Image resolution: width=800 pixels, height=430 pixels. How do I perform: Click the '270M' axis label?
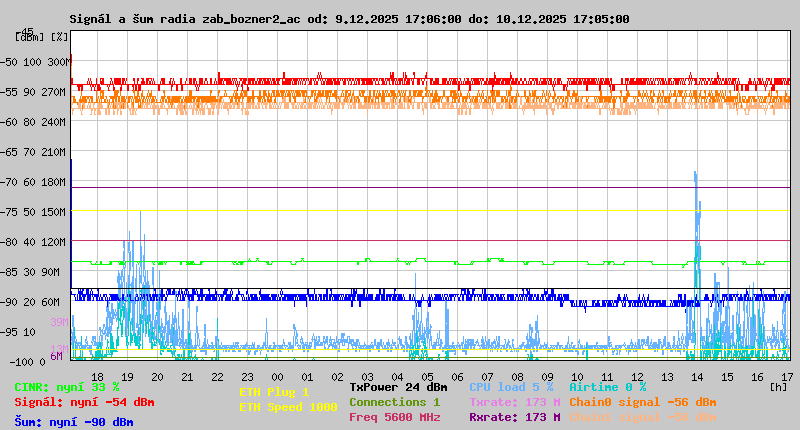pos(54,92)
